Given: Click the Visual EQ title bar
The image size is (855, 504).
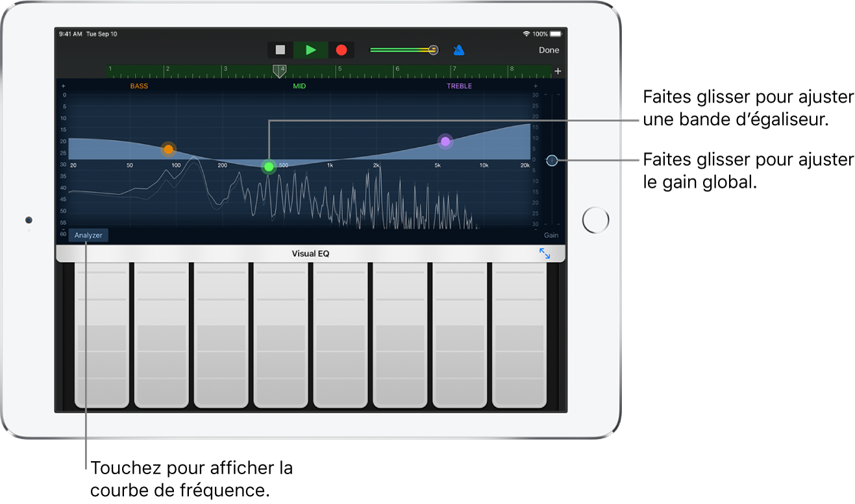Looking at the screenshot, I should [310, 254].
